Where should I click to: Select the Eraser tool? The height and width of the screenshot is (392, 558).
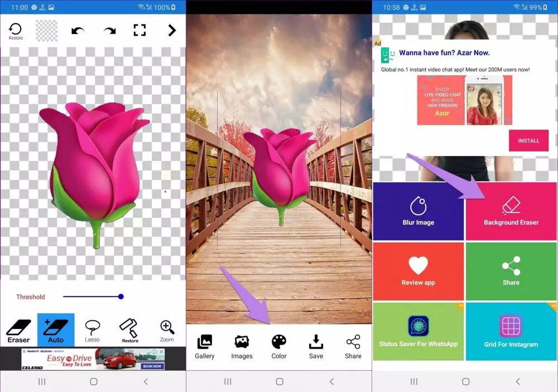point(18,330)
